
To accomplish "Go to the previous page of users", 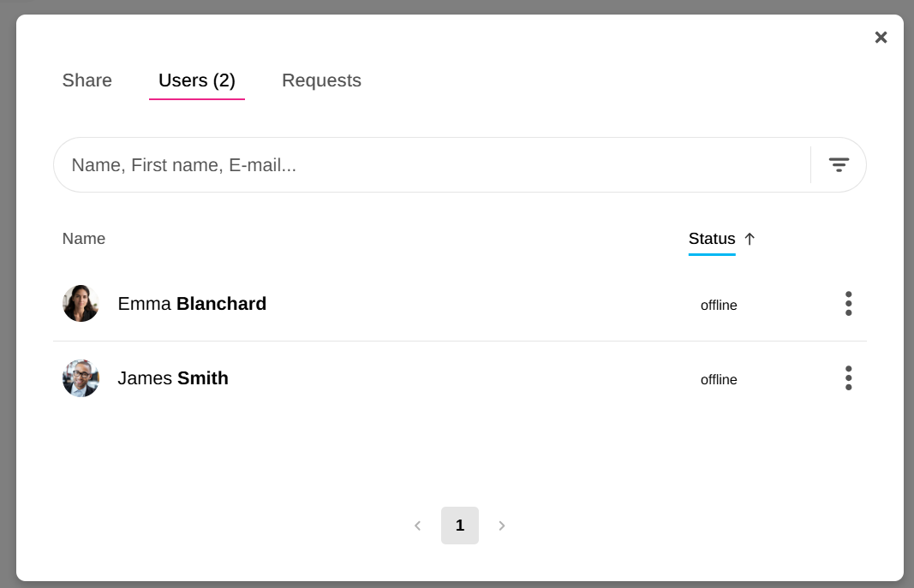I will pyautogui.click(x=417, y=526).
